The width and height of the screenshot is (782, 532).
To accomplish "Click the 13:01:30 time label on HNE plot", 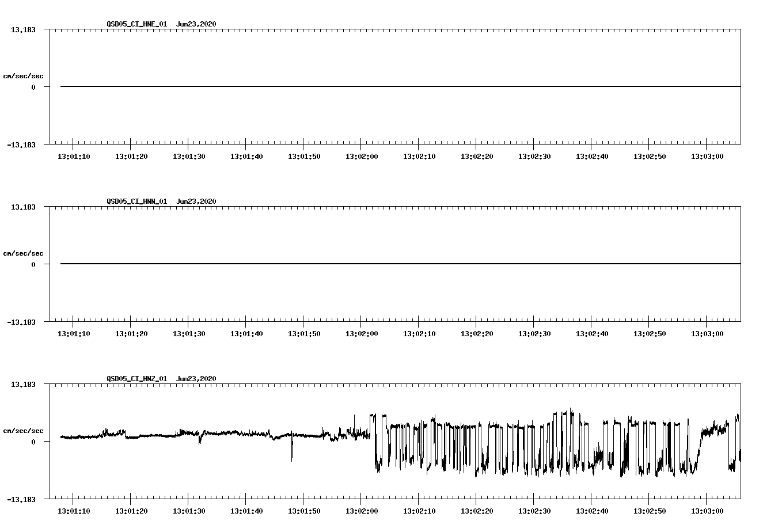I will click(x=189, y=157).
